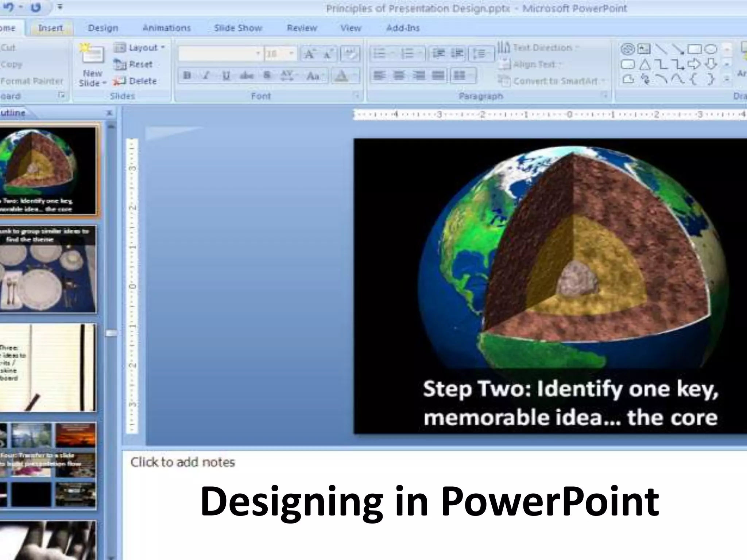The width and height of the screenshot is (747, 560).
Task: Open the Design ribbon tab
Action: [x=103, y=28]
